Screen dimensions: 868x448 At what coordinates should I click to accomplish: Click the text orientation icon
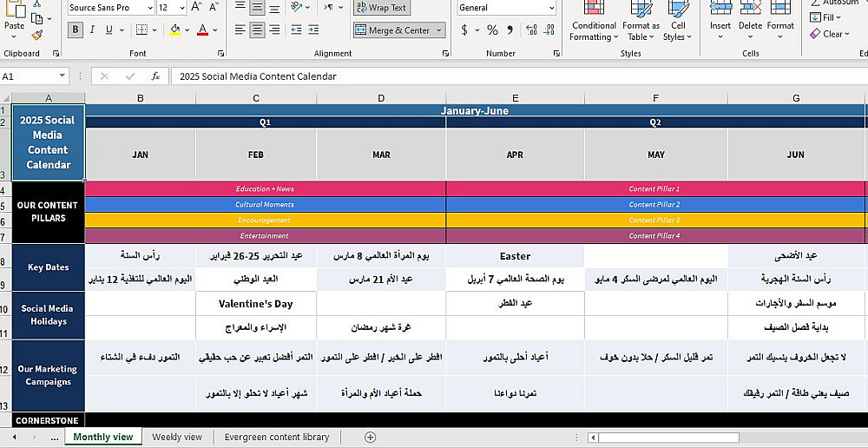297,7
